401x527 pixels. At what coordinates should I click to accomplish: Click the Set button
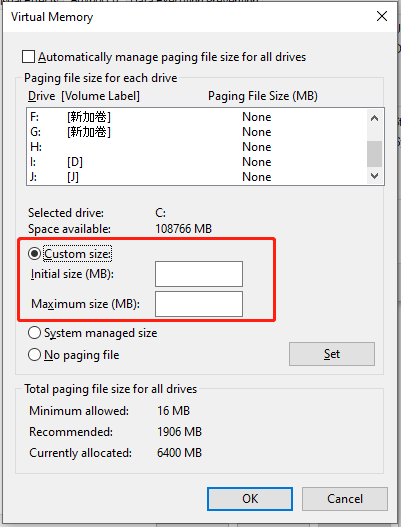pos(332,354)
